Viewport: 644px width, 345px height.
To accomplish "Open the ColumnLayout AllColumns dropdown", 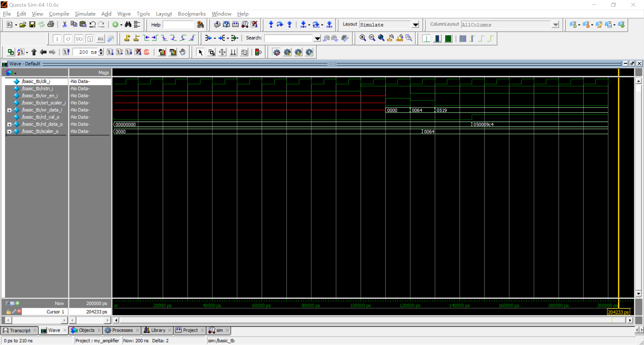I will click(x=555, y=24).
